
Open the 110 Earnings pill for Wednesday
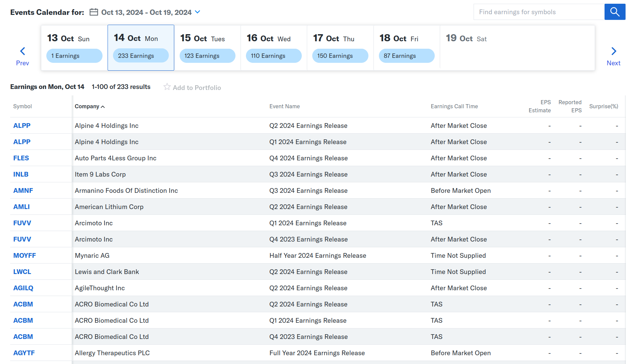[273, 56]
